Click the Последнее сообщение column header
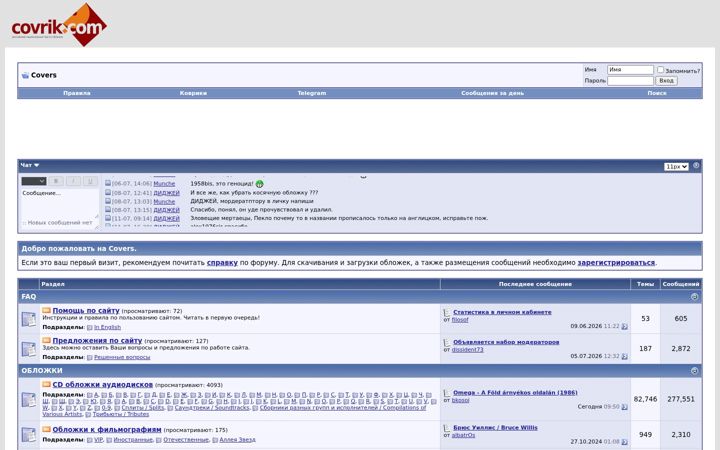The height and width of the screenshot is (450, 720). point(535,284)
